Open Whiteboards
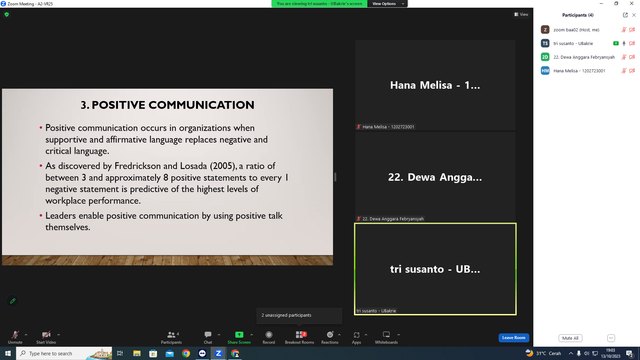Viewport: 640px width, 360px height. [x=386, y=337]
